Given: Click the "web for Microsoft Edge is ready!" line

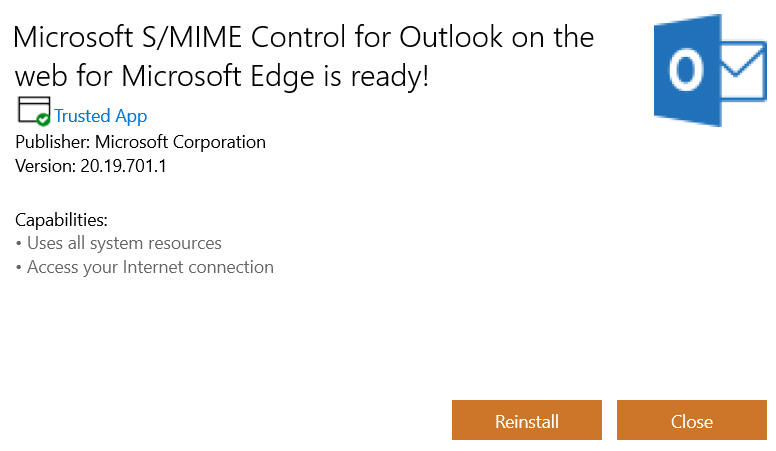Looking at the screenshot, I should point(221,76).
